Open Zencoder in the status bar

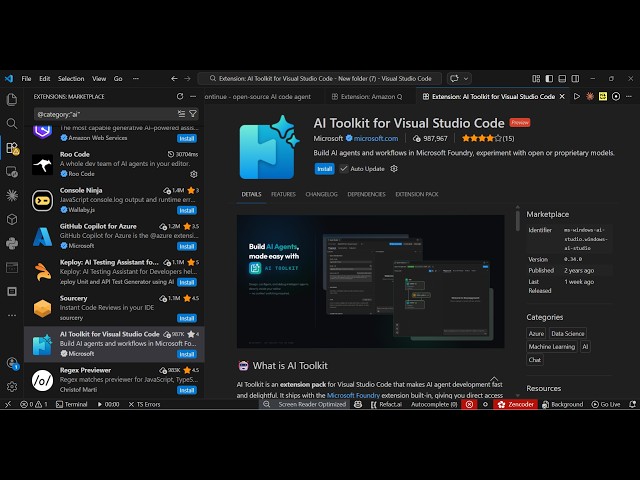(516, 404)
